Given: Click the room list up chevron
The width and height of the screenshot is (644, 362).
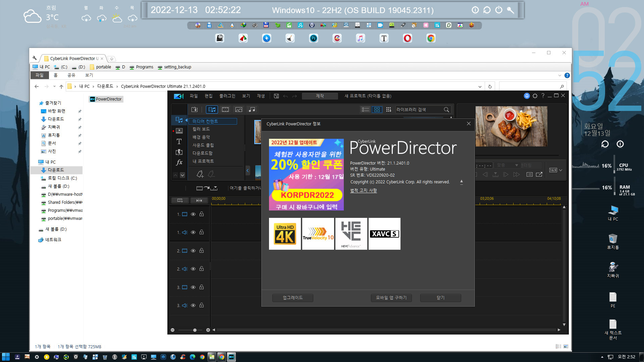Looking at the screenshot, I should tap(175, 175).
